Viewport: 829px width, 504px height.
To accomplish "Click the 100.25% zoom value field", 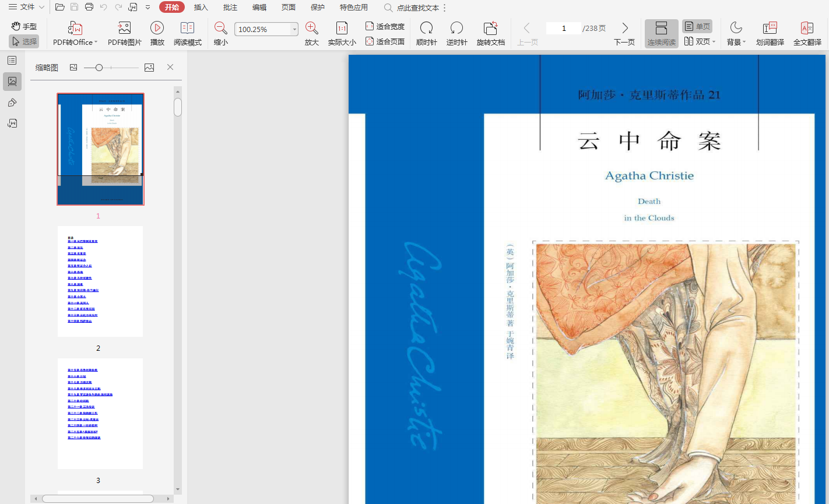I will (x=262, y=29).
